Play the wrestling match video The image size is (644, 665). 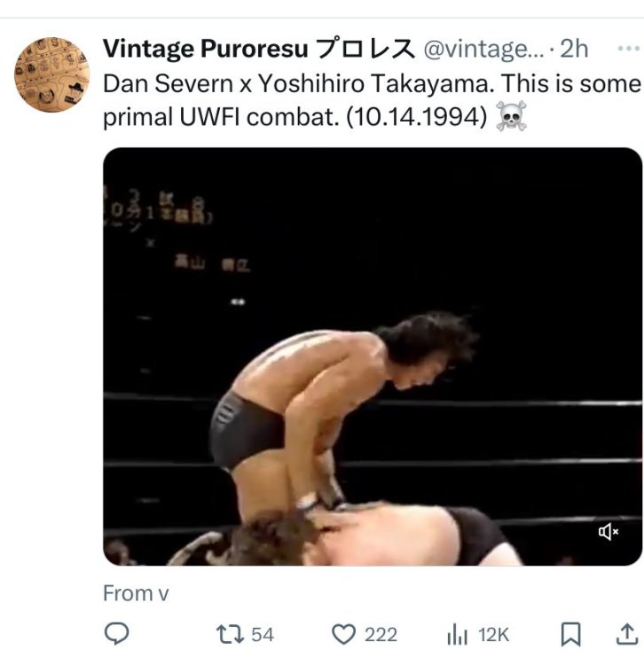click(373, 356)
